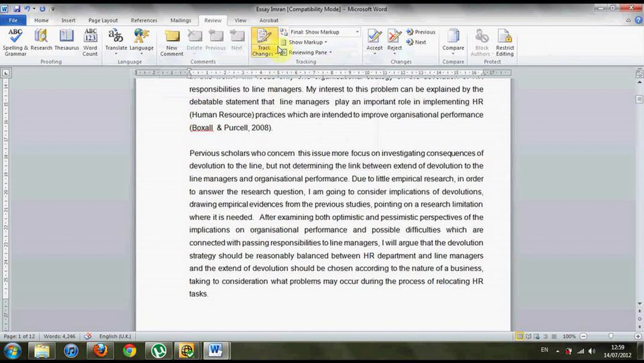Toggle the Reviewing Pane
The image size is (644, 363).
point(307,53)
